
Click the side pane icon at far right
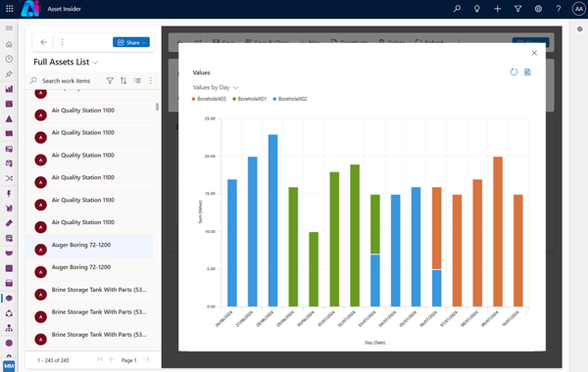click(x=579, y=28)
